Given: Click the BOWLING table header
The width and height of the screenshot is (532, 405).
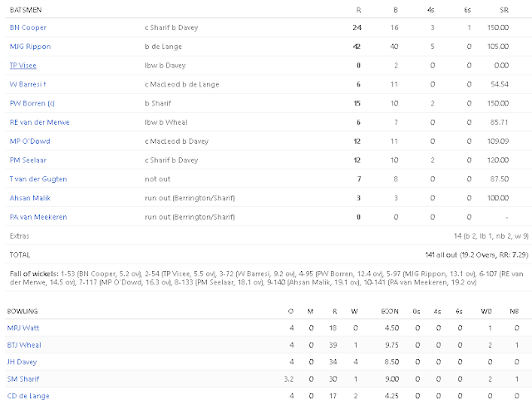Looking at the screenshot, I should point(23,309).
